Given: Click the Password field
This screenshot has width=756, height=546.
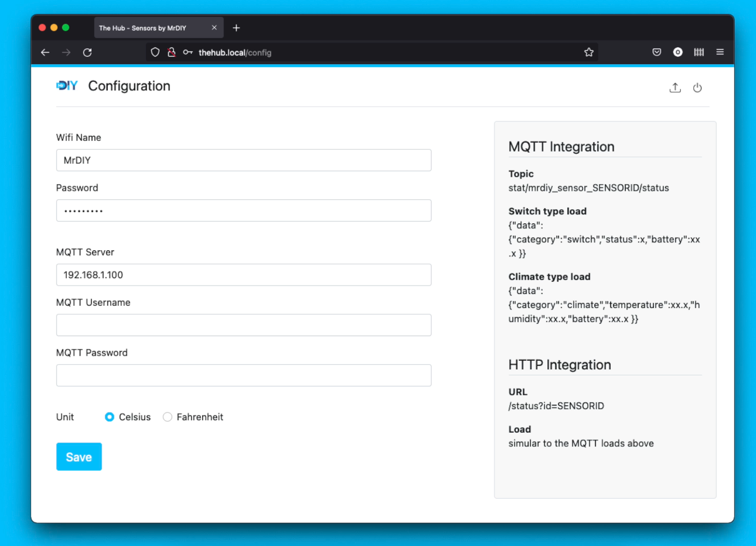Looking at the screenshot, I should pyautogui.click(x=244, y=210).
